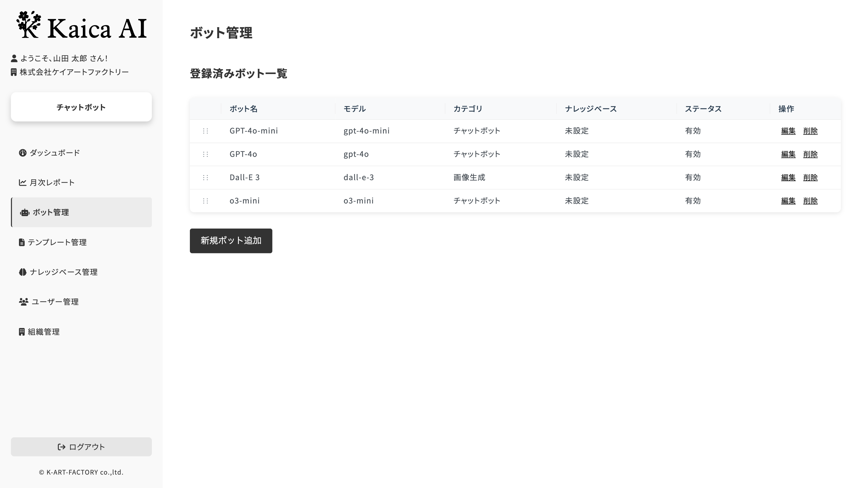Edit the GPT-4o bot
This screenshot has height=488, width=868.
(788, 154)
